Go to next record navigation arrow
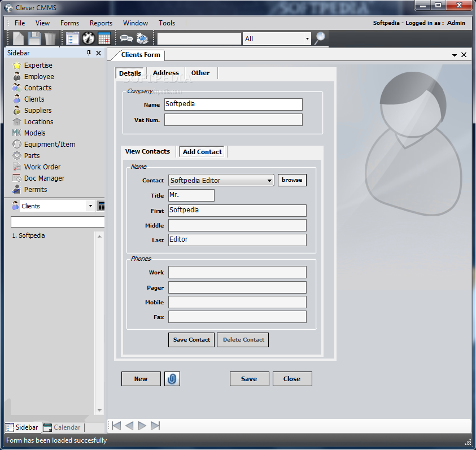The image size is (476, 450). pyautogui.click(x=142, y=426)
